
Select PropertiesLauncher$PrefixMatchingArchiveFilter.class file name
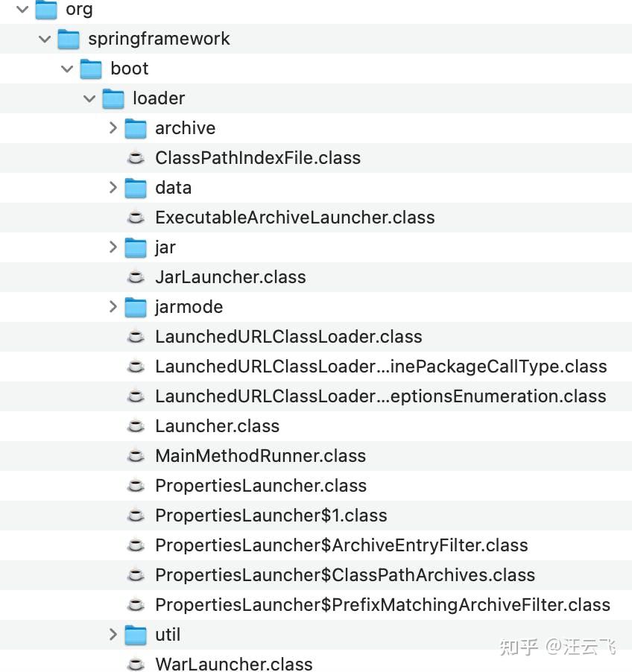(x=383, y=605)
